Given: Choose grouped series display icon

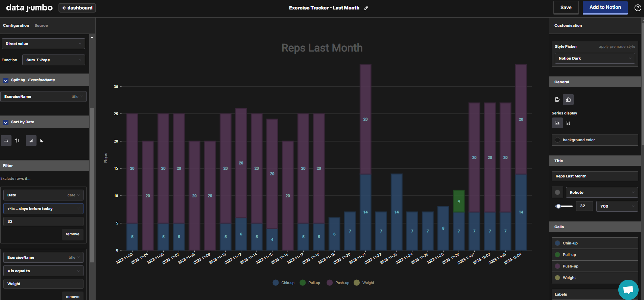Looking at the screenshot, I should [568, 123].
